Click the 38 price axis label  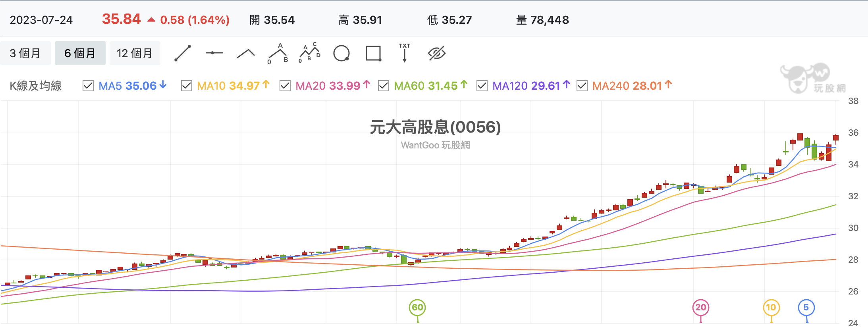tap(853, 101)
